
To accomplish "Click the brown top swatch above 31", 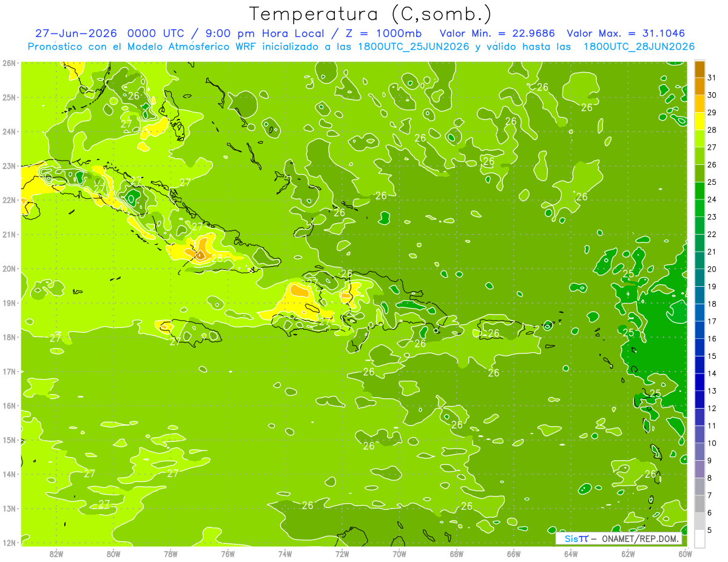I will (699, 70).
